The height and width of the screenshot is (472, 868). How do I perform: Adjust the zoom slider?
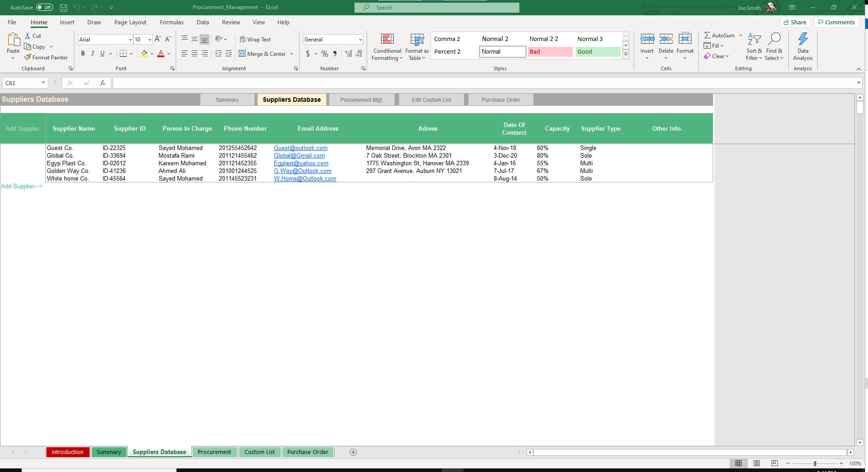(x=815, y=463)
